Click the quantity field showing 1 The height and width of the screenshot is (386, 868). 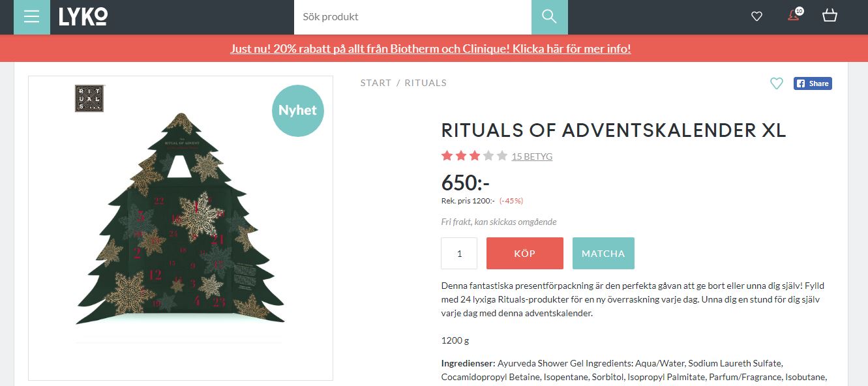click(459, 254)
